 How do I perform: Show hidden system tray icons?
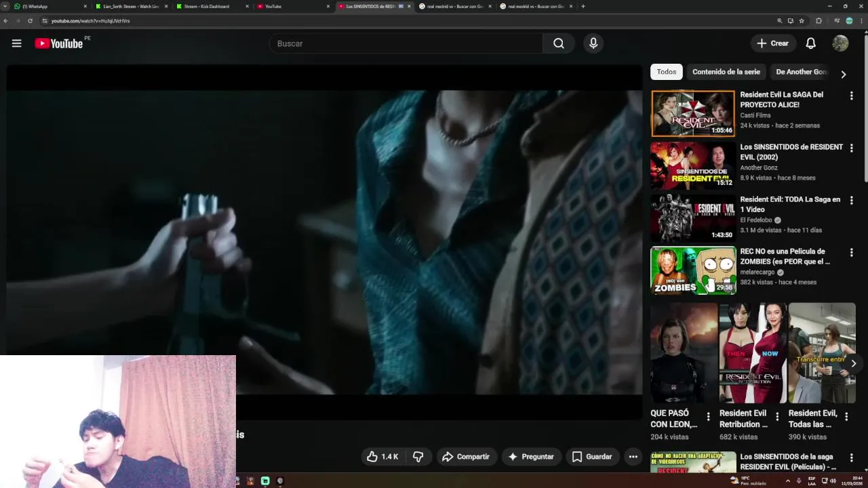pos(787,481)
